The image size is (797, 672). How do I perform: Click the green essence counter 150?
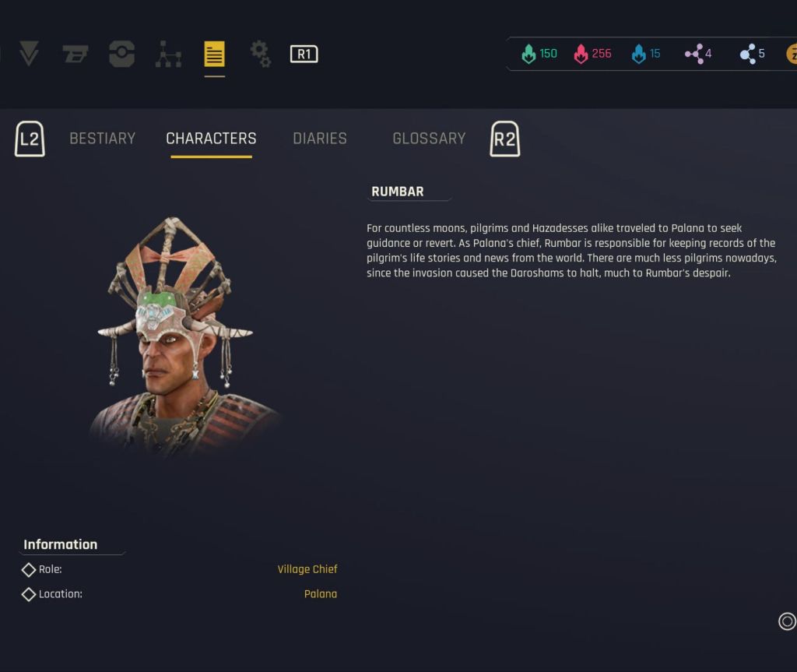(539, 54)
